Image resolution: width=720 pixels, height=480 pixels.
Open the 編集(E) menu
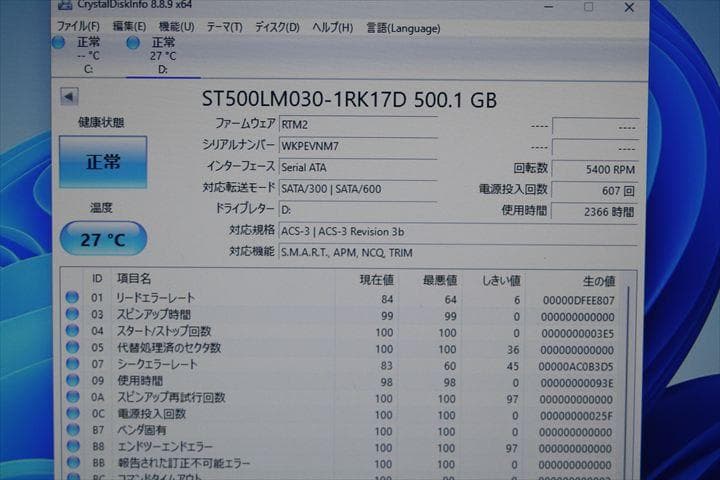point(129,27)
